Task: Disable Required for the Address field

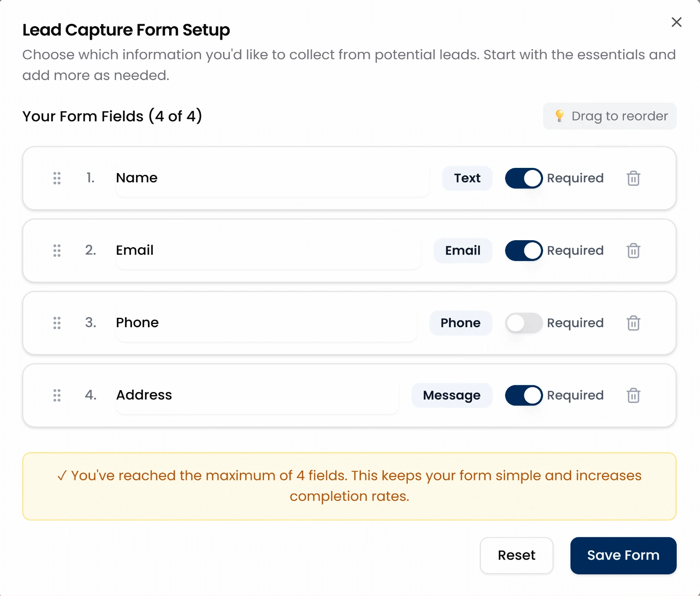Action: tap(523, 395)
